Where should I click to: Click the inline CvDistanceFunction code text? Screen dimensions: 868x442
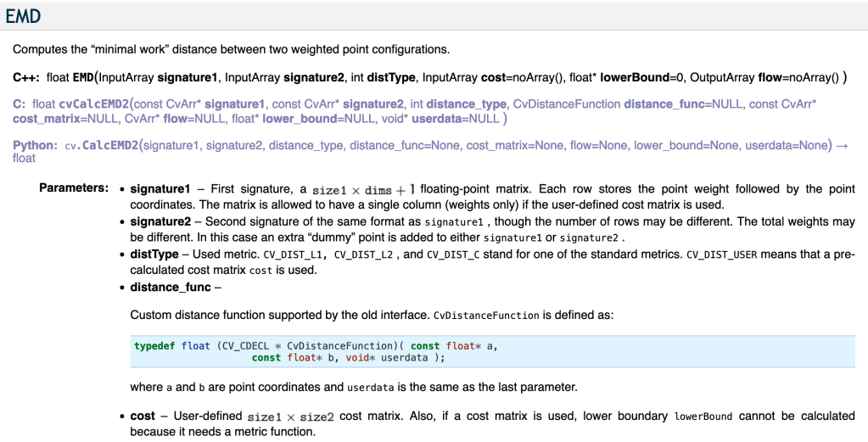click(x=486, y=316)
